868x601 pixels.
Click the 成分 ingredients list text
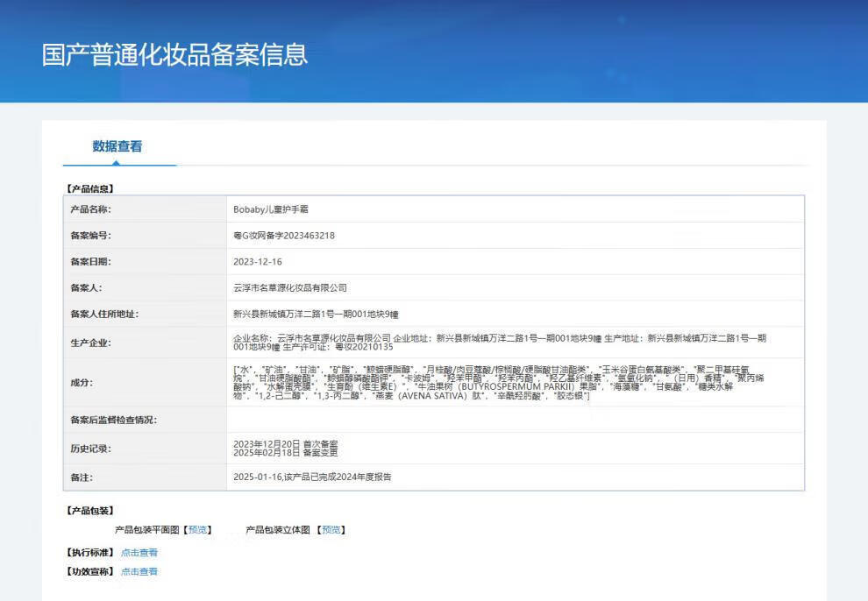tap(500, 383)
